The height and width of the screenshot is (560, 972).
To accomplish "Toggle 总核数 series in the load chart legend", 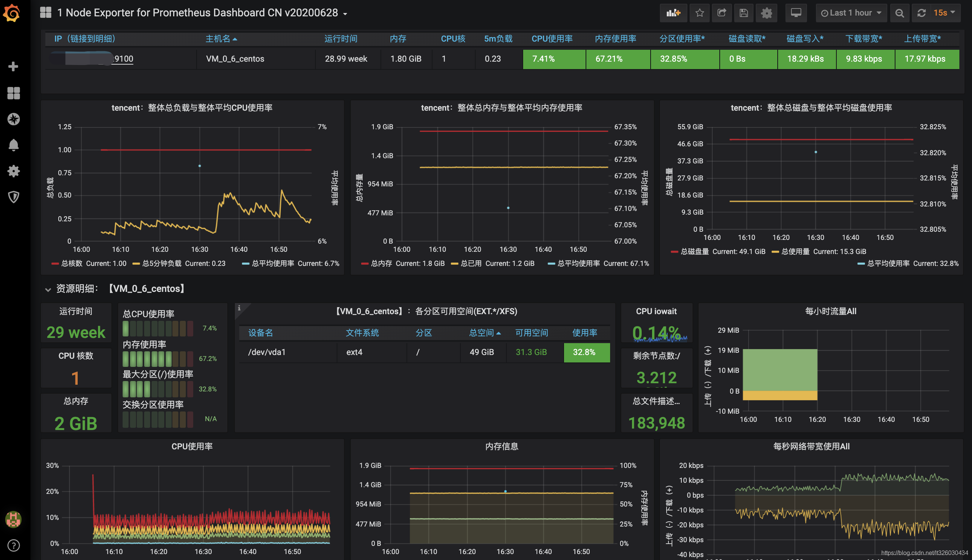I will coord(72,263).
